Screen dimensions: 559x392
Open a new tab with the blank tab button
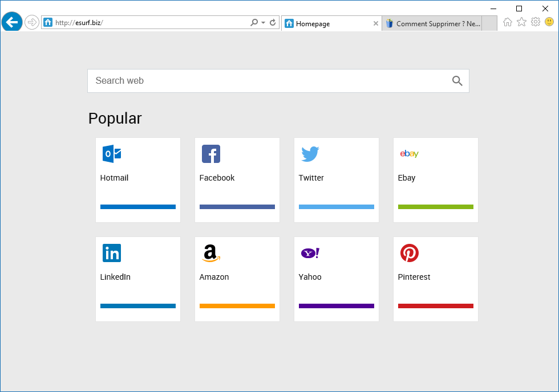tap(489, 23)
